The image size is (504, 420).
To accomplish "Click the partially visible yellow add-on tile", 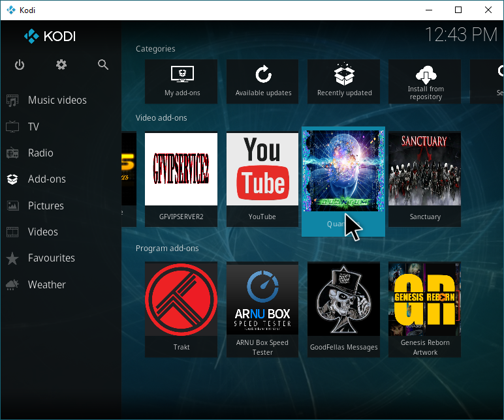I will (x=129, y=180).
